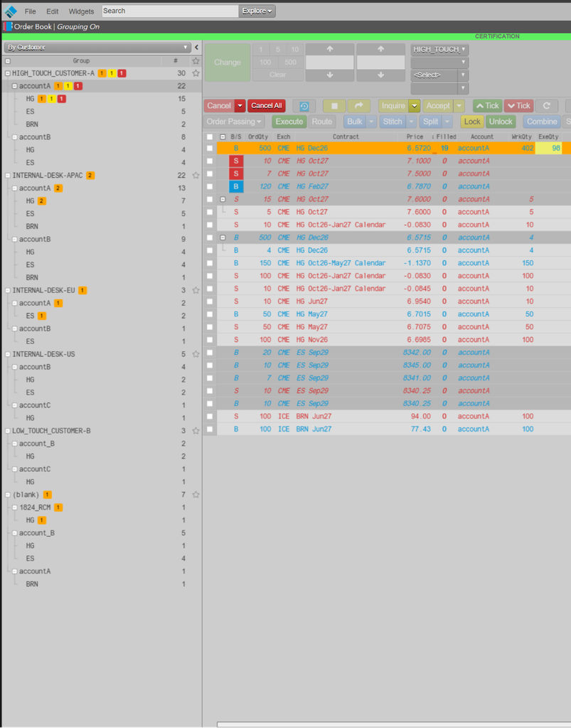Click up arrow above the second value field
571x728 pixels.
(380, 49)
